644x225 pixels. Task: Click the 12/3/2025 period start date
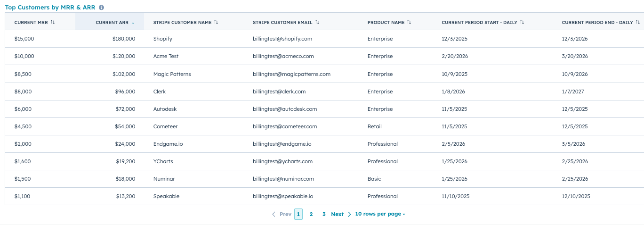coord(455,39)
